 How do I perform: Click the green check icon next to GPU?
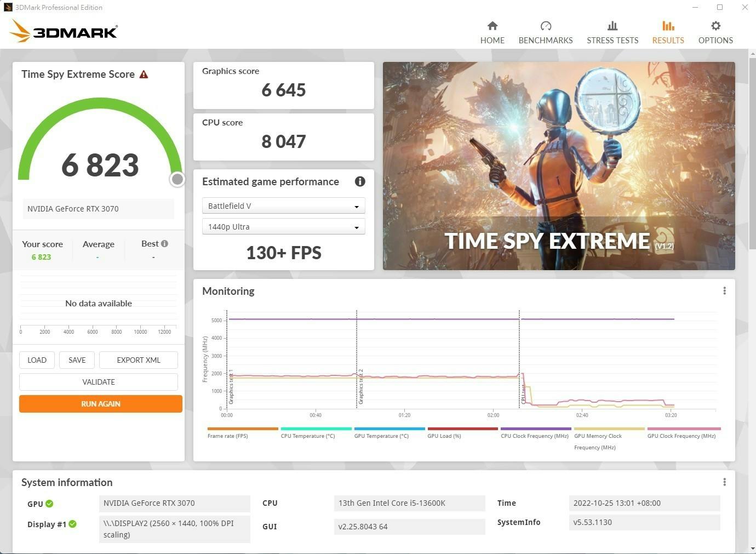(x=49, y=504)
